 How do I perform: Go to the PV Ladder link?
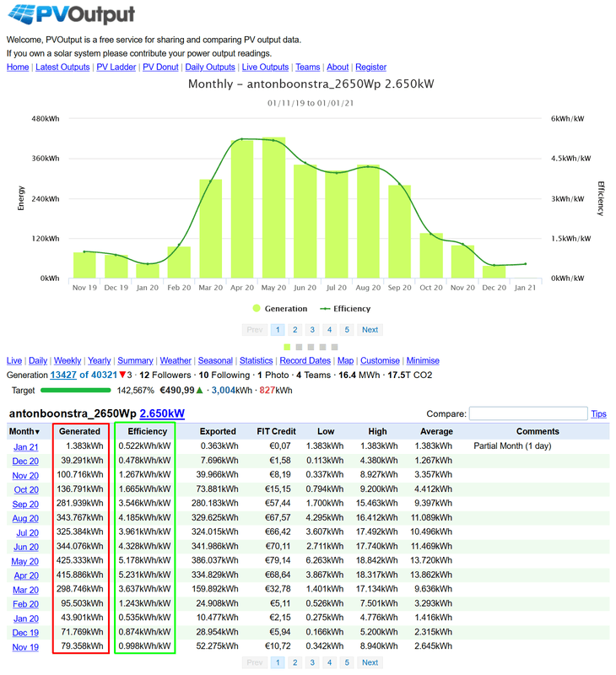[x=116, y=67]
